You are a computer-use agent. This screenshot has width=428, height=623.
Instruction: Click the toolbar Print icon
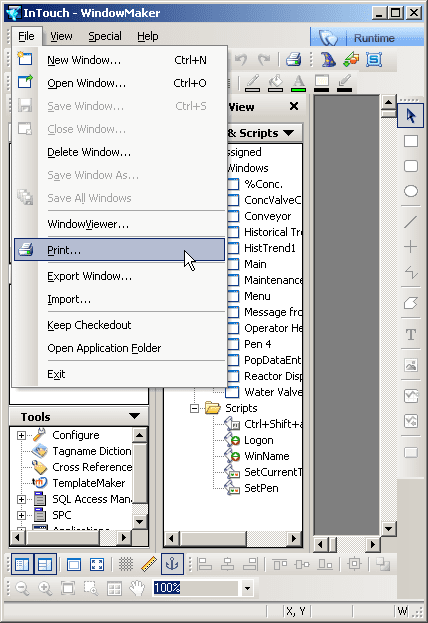[x=293, y=60]
